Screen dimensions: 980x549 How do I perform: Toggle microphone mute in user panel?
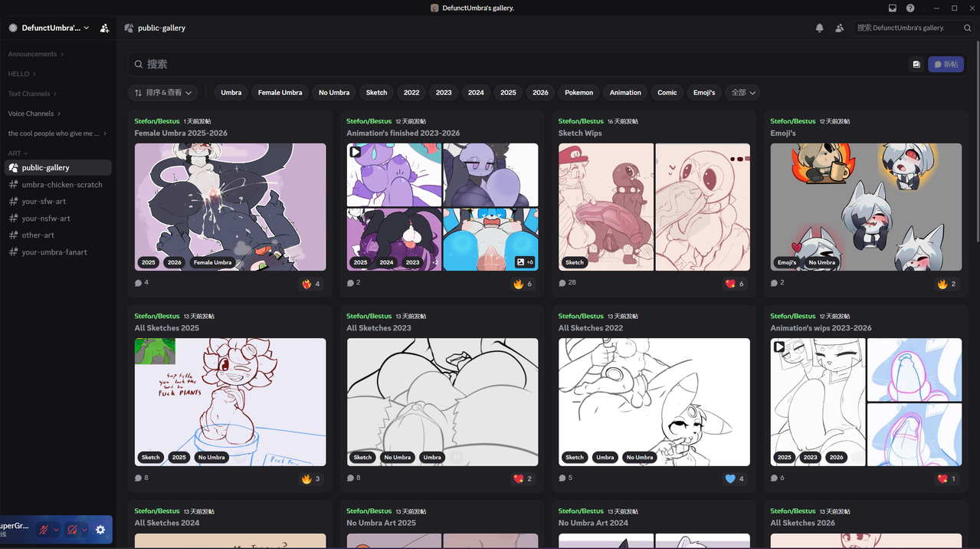(44, 530)
